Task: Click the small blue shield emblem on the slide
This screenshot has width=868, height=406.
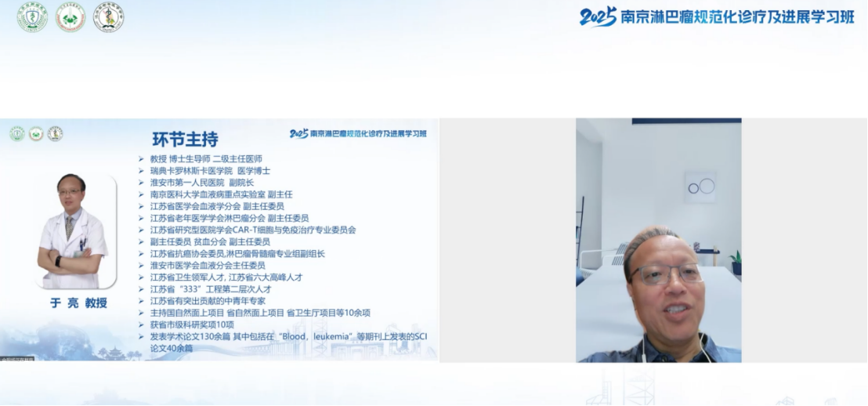Action: click(x=17, y=133)
